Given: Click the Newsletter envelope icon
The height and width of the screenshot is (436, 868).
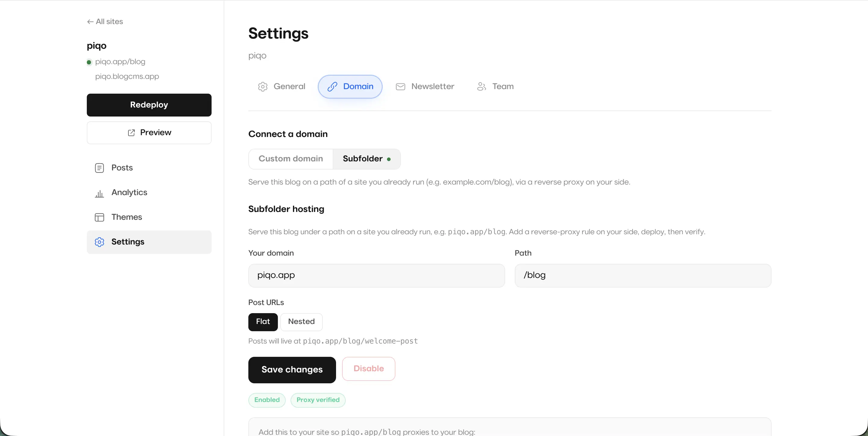Looking at the screenshot, I should [x=400, y=86].
